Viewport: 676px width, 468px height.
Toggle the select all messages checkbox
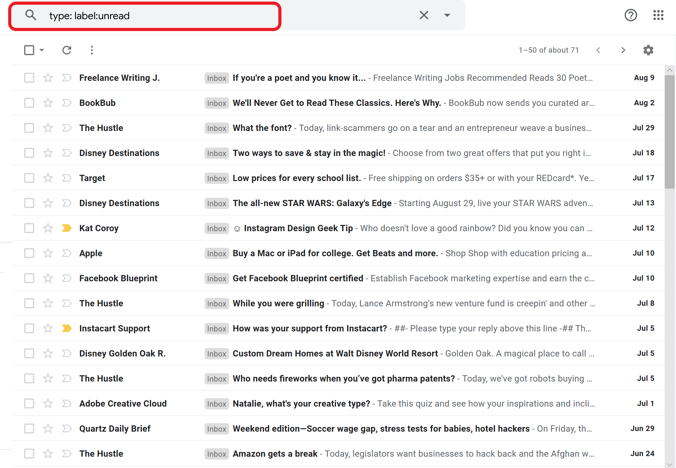[x=29, y=50]
